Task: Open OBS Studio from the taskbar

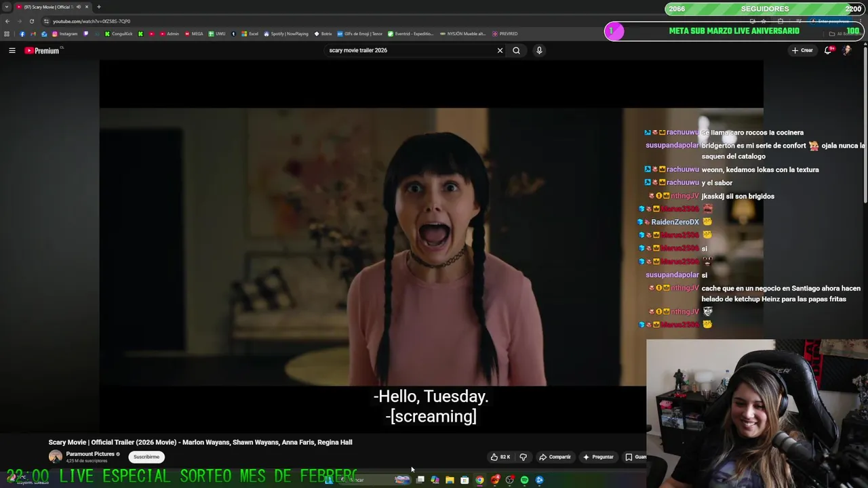Action: pos(509,480)
